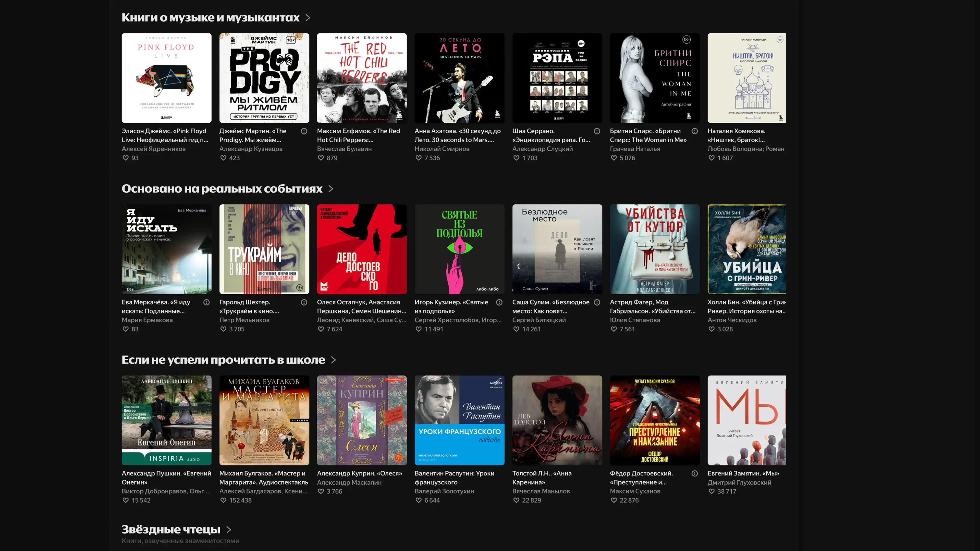The image size is (980, 551).
Task: Like the Britney Spears autobiography
Action: pos(614,158)
